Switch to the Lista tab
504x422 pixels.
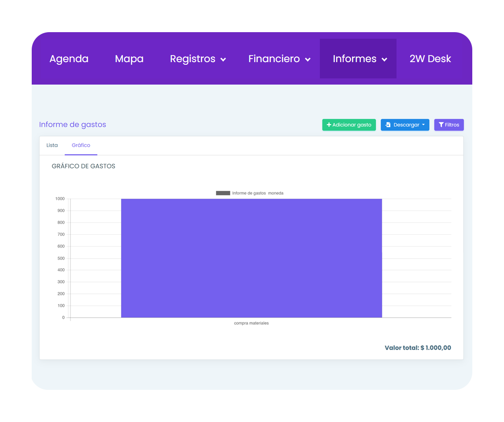pyautogui.click(x=52, y=145)
